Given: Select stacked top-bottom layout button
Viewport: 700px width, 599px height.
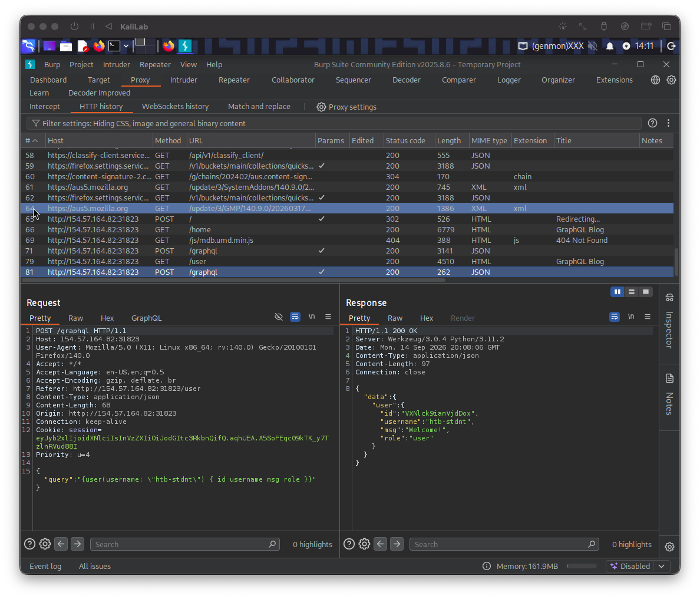Looking at the screenshot, I should click(631, 292).
